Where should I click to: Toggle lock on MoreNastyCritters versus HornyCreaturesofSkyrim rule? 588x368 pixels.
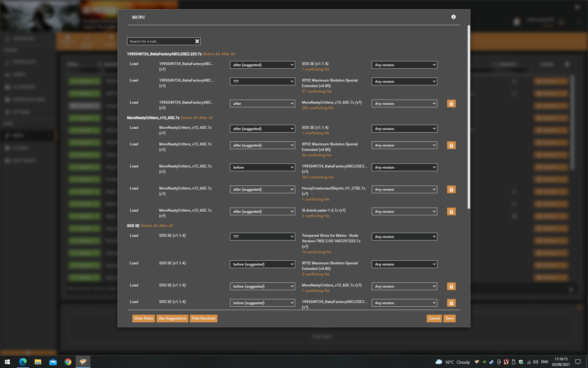(451, 189)
